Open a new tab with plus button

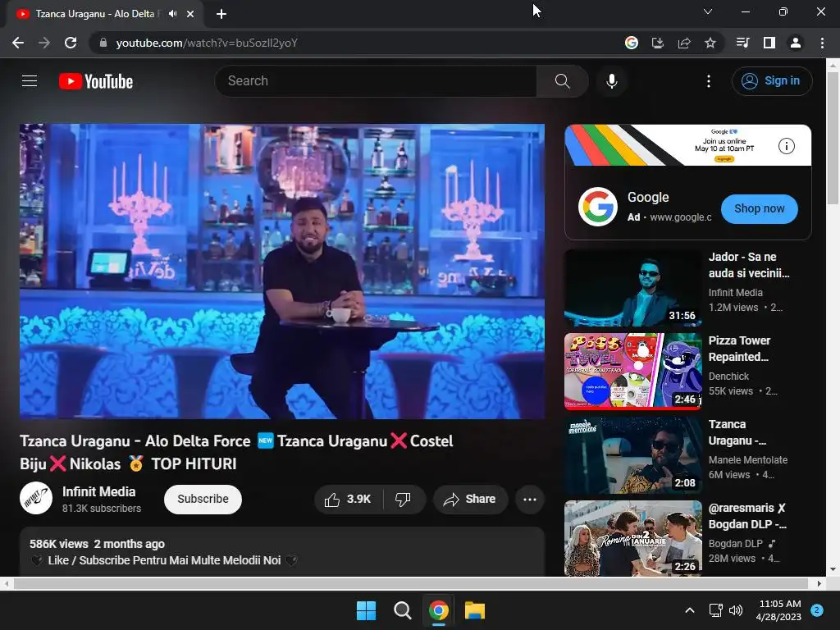coord(221,14)
